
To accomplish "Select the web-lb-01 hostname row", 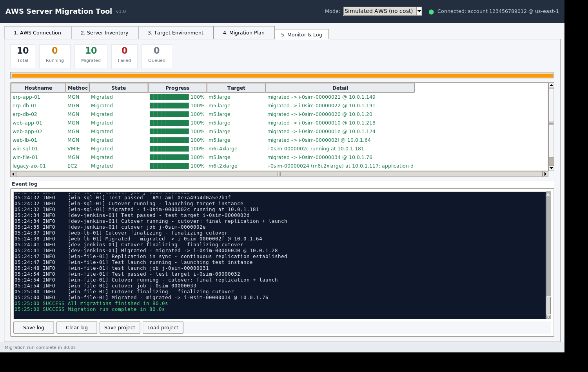I will (x=25, y=140).
